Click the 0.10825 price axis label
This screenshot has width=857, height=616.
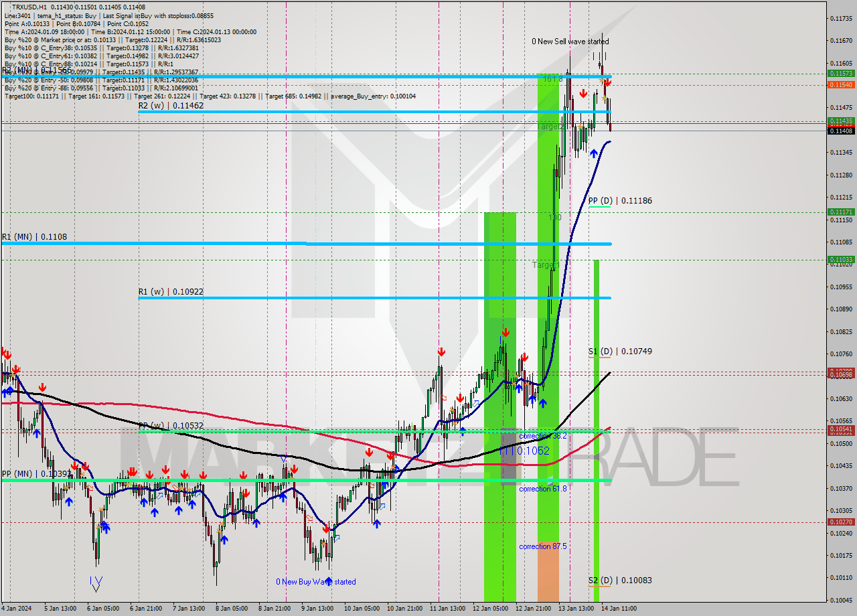point(841,331)
